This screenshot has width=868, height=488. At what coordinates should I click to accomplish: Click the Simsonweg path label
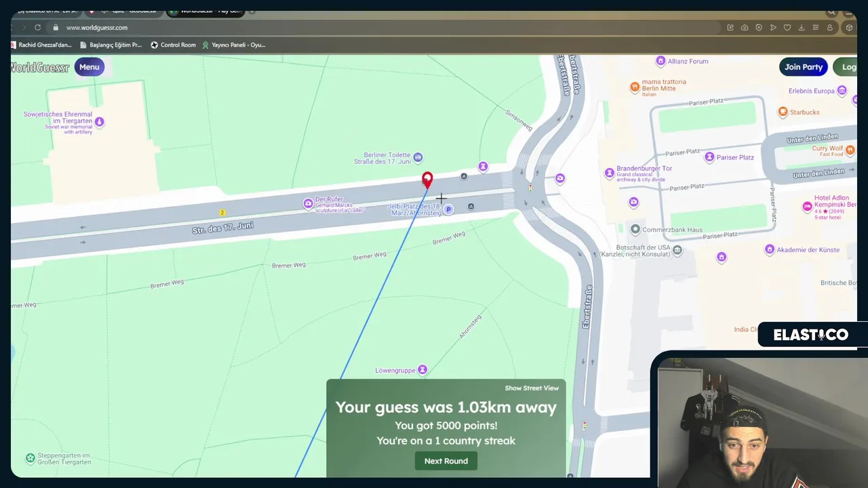click(x=519, y=120)
